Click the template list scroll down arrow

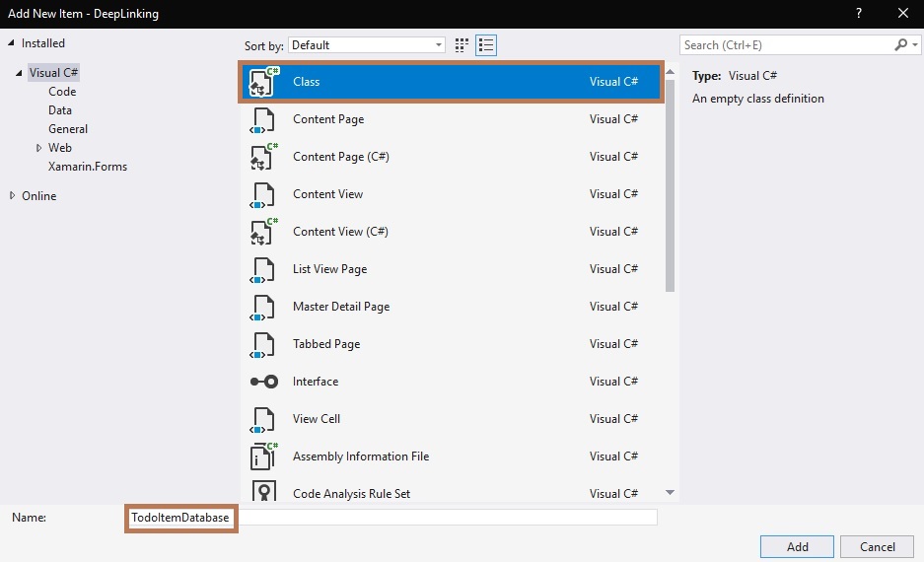[670, 492]
